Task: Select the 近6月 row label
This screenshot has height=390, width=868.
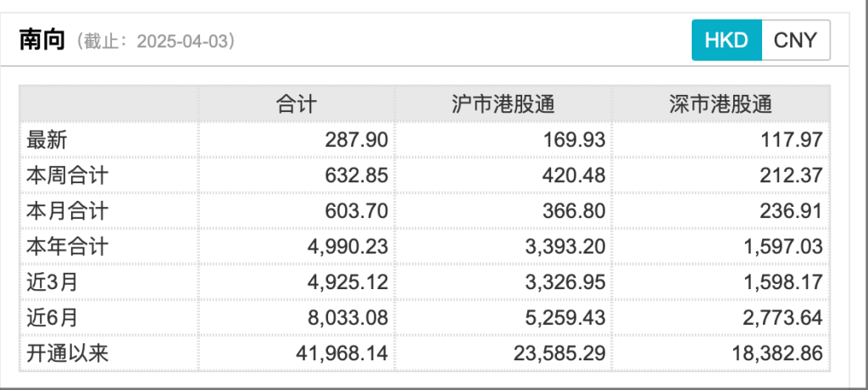Action: point(52,318)
